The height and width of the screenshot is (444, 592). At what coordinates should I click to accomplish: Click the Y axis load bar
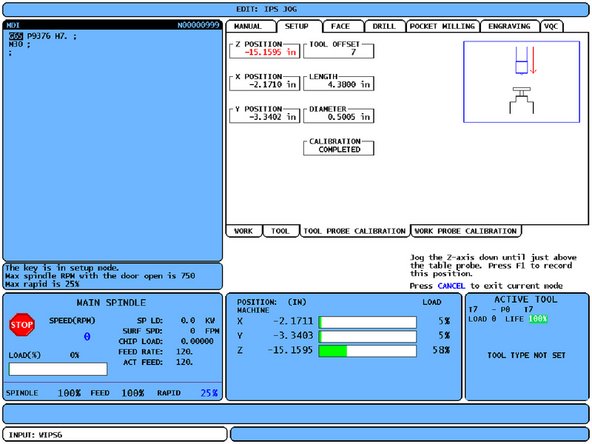[367, 336]
